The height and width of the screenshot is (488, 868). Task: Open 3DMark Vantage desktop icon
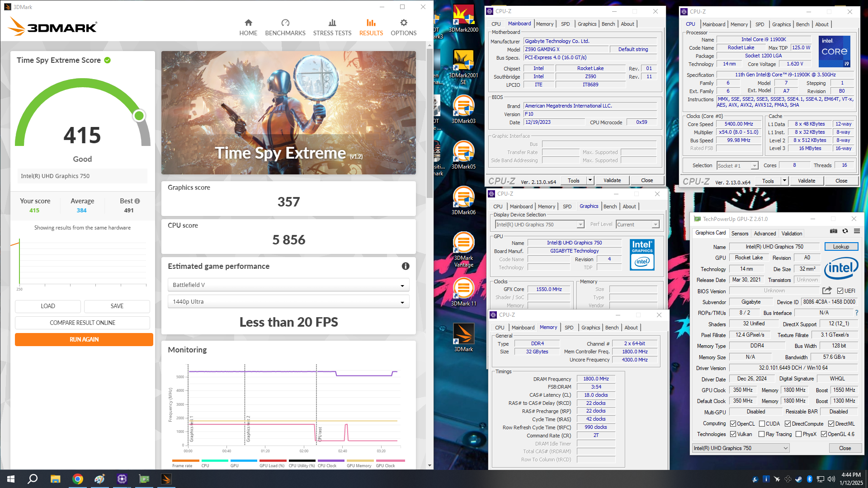coord(463,249)
